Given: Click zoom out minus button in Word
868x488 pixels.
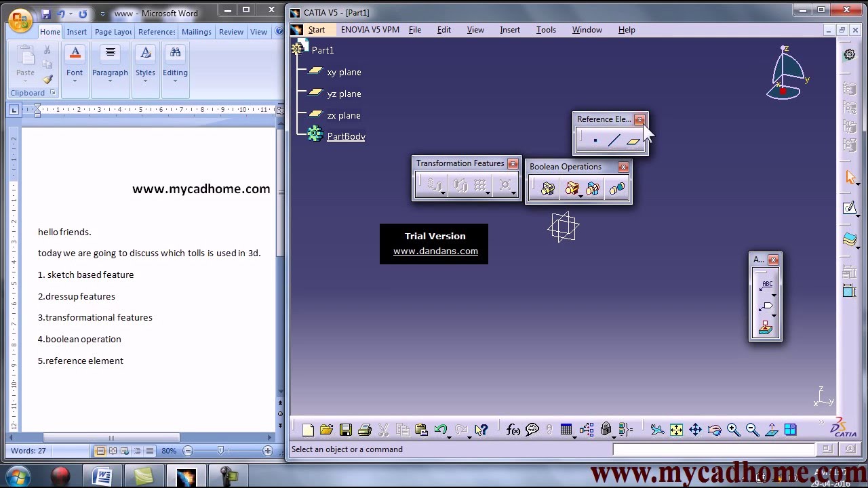Looking at the screenshot, I should (x=188, y=451).
